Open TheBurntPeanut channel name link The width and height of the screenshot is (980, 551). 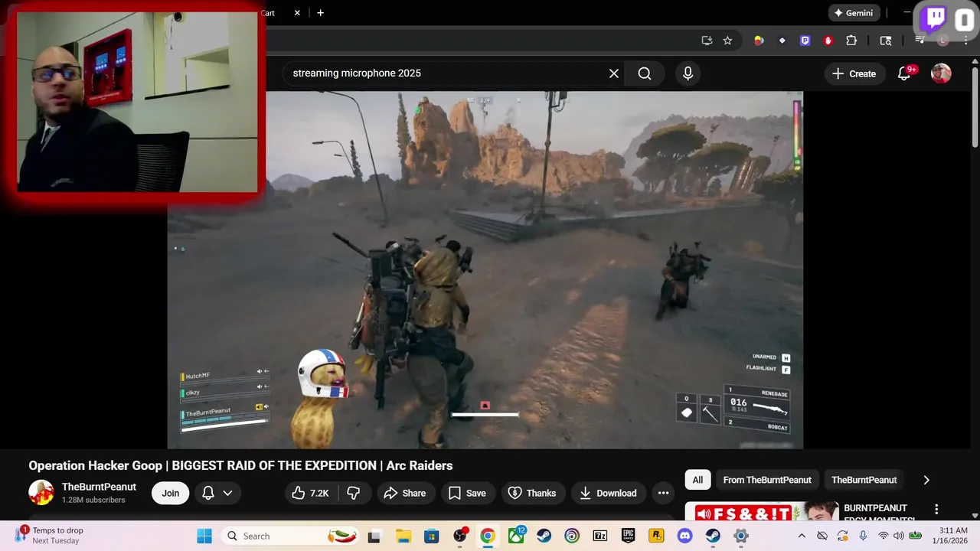tap(99, 487)
